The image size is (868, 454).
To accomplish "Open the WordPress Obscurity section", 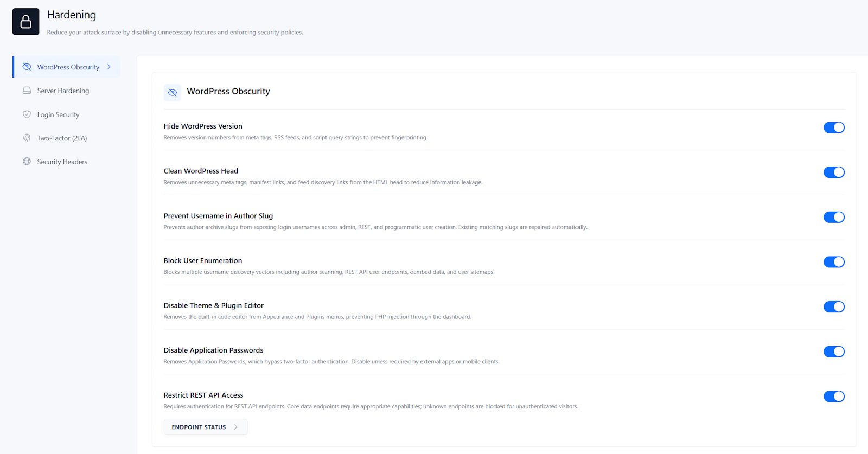I will click(66, 67).
